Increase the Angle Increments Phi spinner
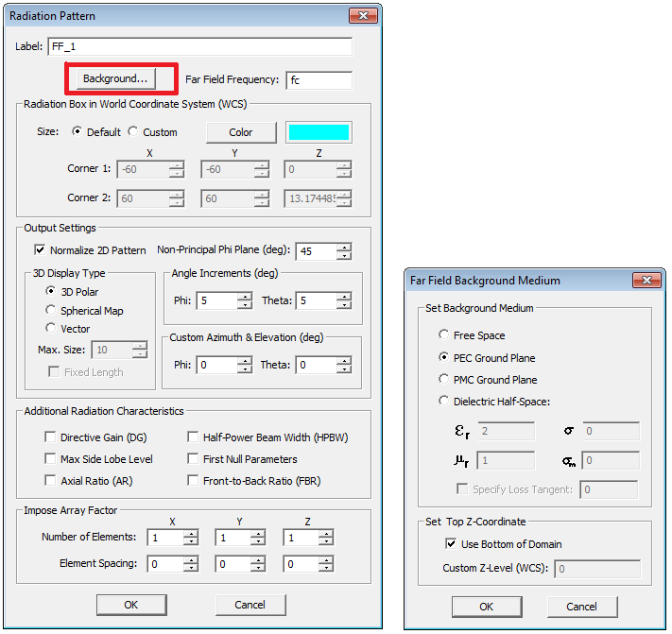The width and height of the screenshot is (672, 634). (245, 297)
